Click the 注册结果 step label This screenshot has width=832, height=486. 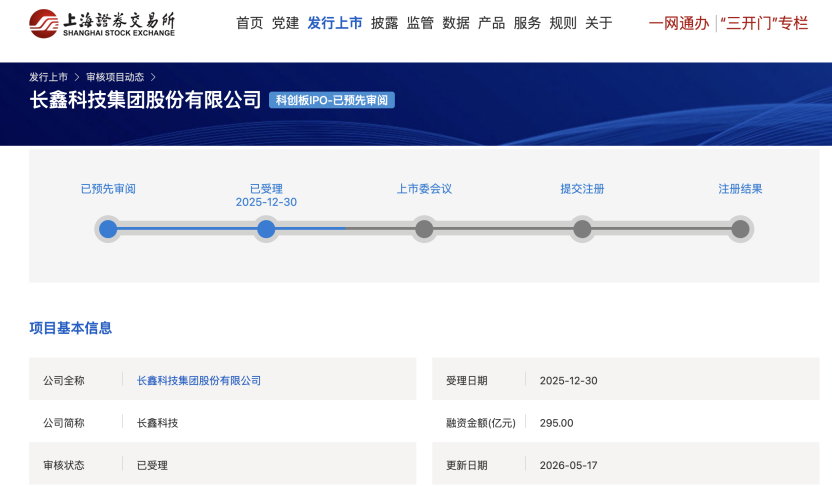(x=740, y=189)
